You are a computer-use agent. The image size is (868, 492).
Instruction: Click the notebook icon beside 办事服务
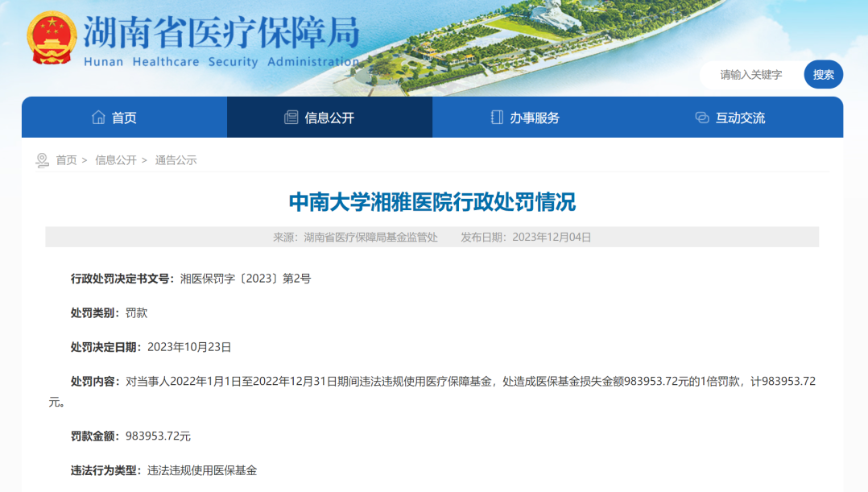coord(497,118)
